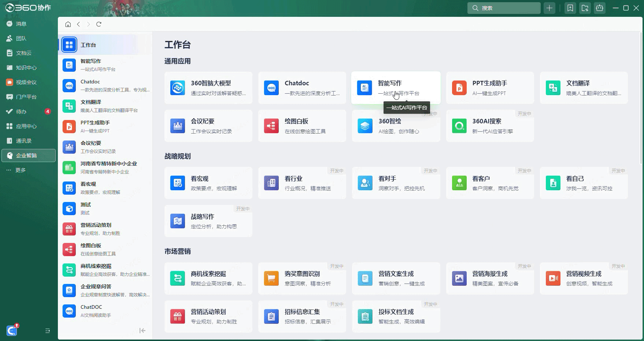Open 测试 in the left app list
This screenshot has height=341, width=644.
click(x=105, y=209)
